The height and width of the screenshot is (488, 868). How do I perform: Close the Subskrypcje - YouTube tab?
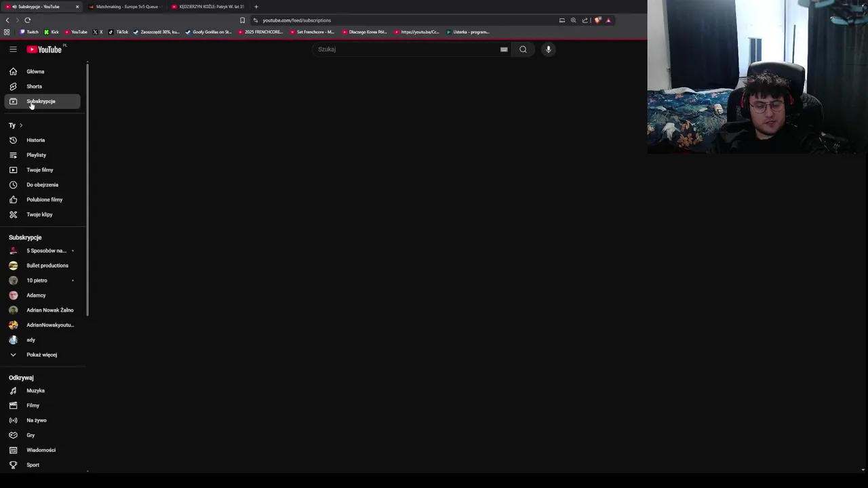[x=77, y=7]
